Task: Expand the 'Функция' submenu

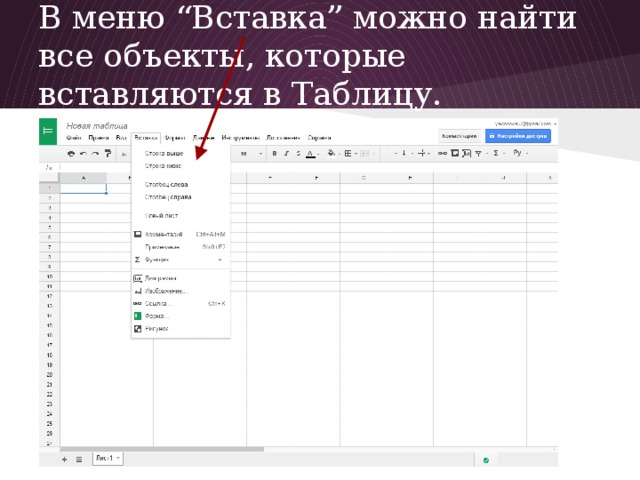Action: pyautogui.click(x=181, y=260)
